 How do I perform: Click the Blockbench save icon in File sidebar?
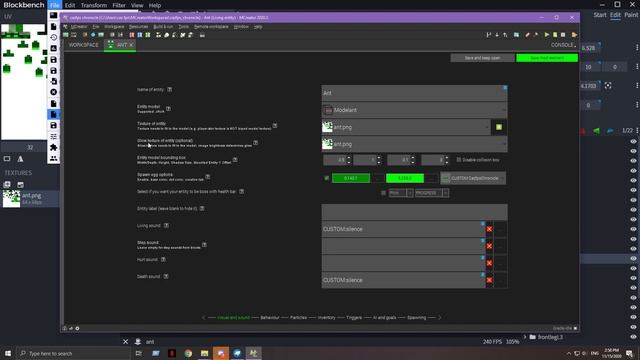tap(53, 60)
